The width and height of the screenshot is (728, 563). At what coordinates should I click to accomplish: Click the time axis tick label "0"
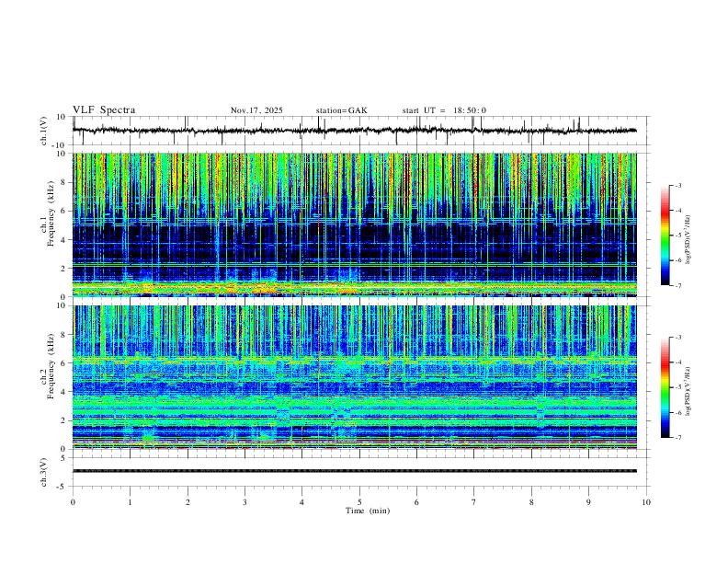73,502
